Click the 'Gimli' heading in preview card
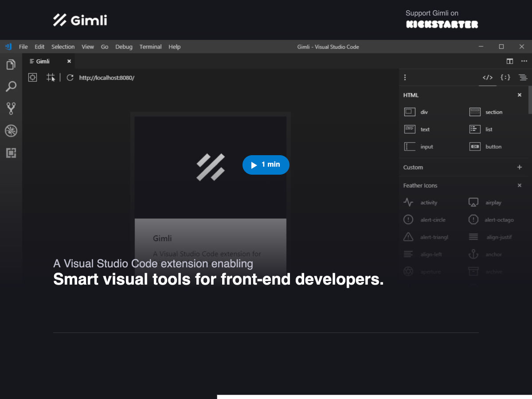532x399 pixels. coord(162,238)
